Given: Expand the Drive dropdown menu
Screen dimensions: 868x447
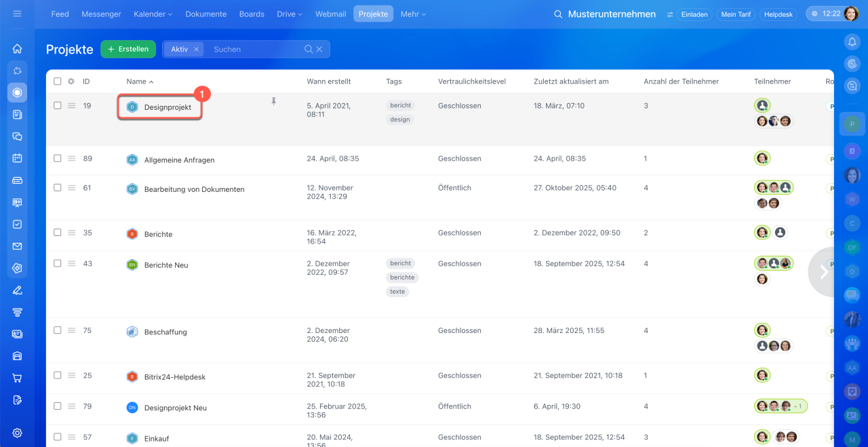Looking at the screenshot, I should point(290,14).
